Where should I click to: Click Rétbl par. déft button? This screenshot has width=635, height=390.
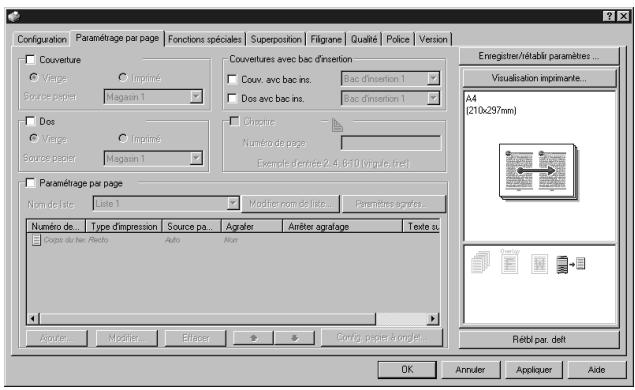pos(539,339)
